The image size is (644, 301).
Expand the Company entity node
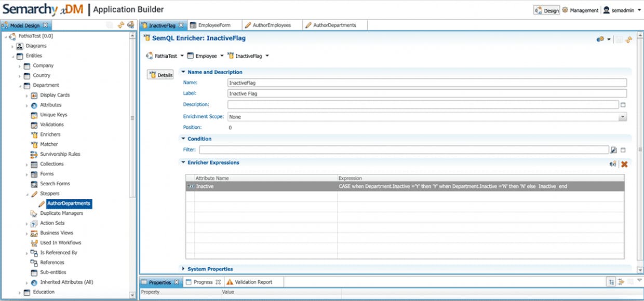(20, 66)
